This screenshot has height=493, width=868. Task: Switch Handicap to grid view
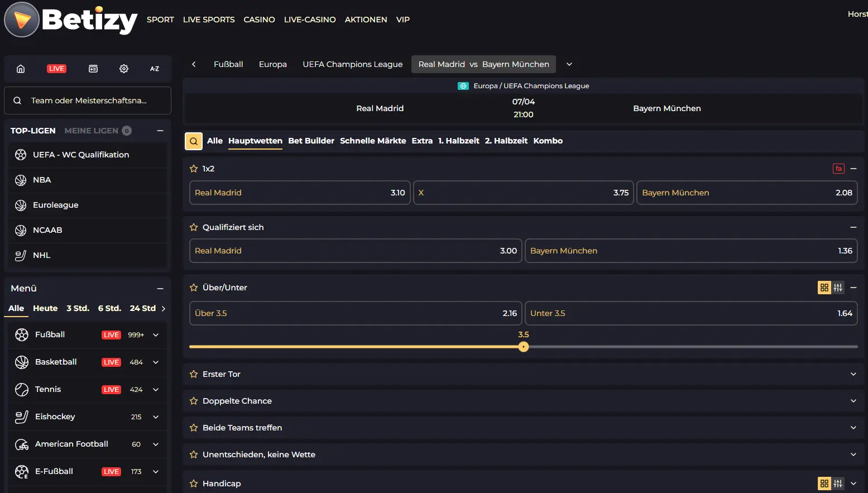pos(824,484)
